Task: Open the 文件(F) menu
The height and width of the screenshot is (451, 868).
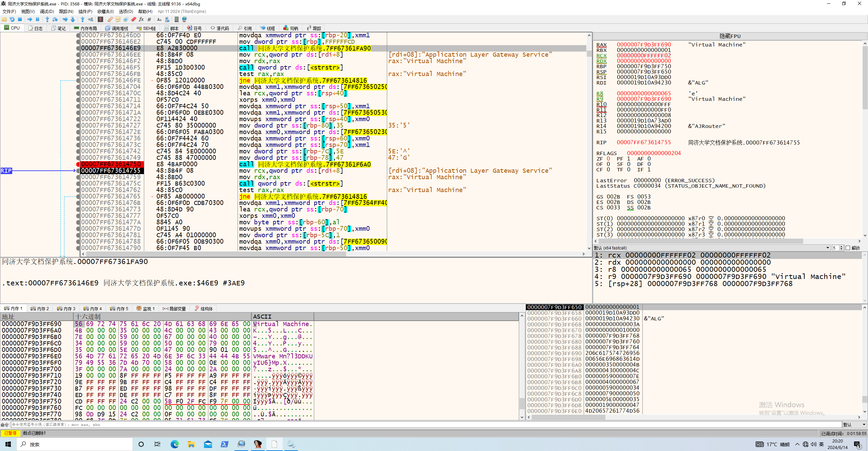Action: [x=9, y=12]
